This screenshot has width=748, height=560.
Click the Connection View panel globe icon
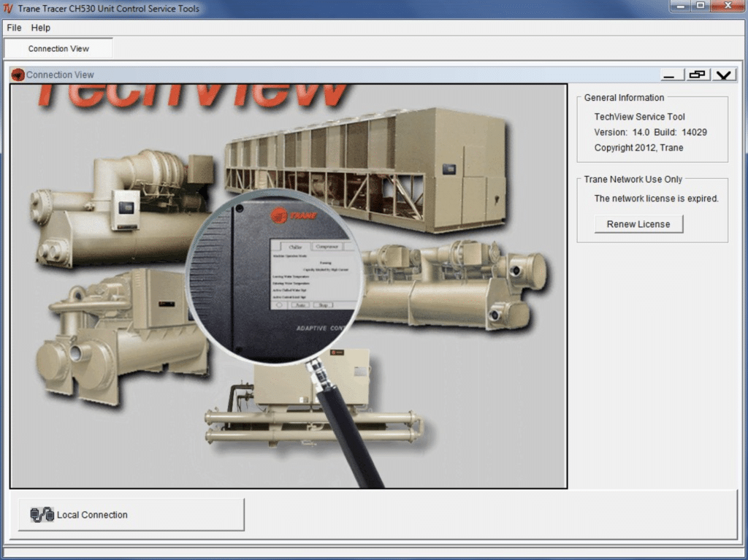click(18, 75)
